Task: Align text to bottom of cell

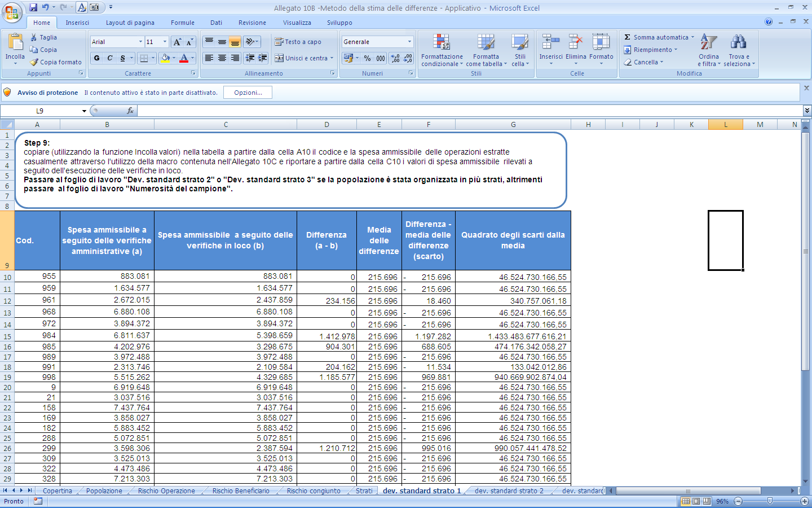Action: (235, 42)
